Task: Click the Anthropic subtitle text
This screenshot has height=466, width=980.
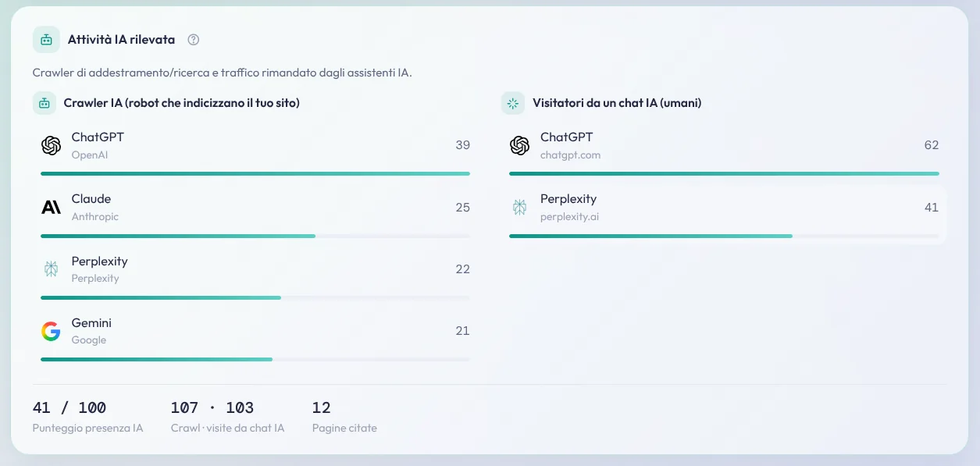Action: coord(95,216)
